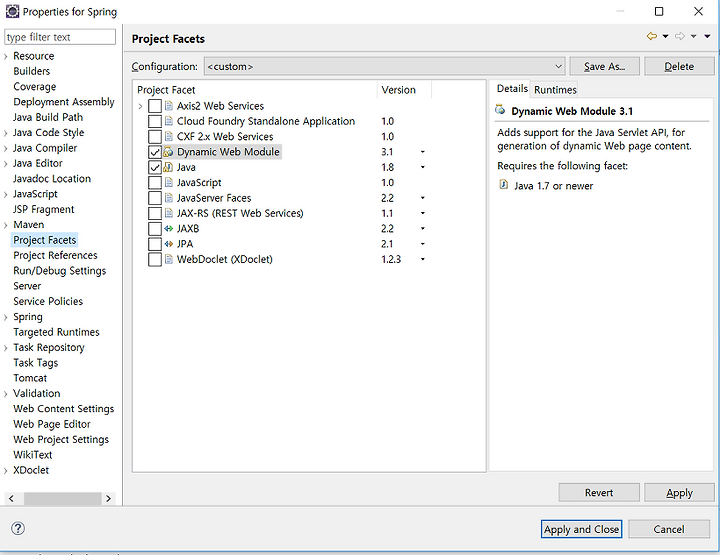
Task: Expand the Axis2 Web Services tree node
Action: click(140, 106)
